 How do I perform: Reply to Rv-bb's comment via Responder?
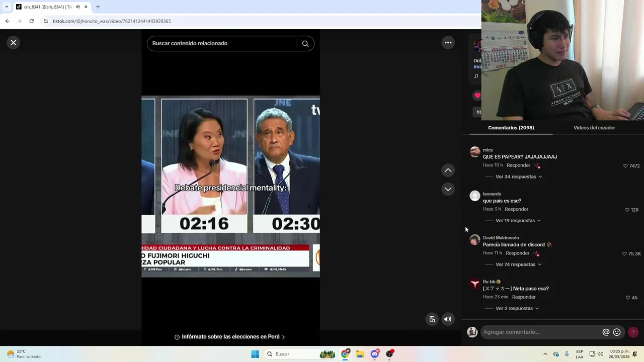[523, 297]
